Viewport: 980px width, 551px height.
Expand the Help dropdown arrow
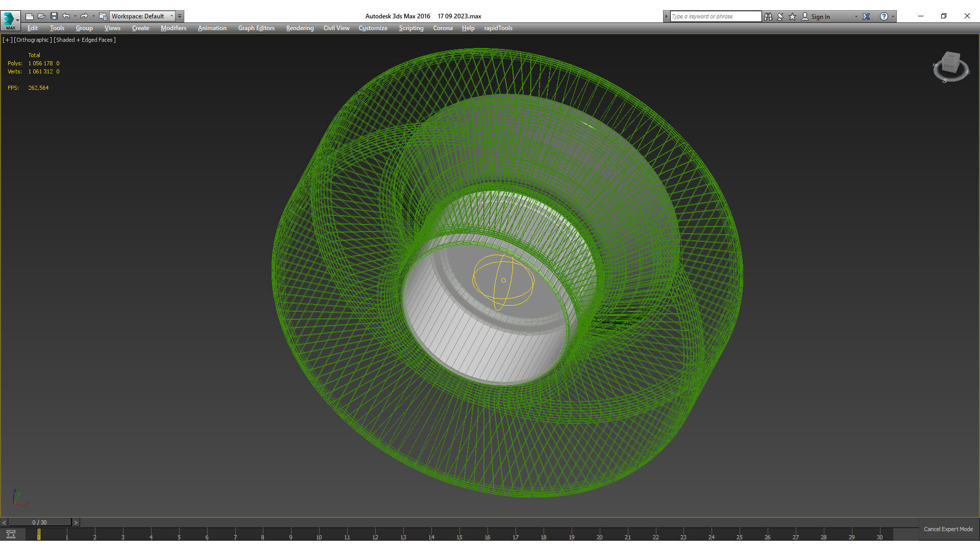pyautogui.click(x=893, y=17)
